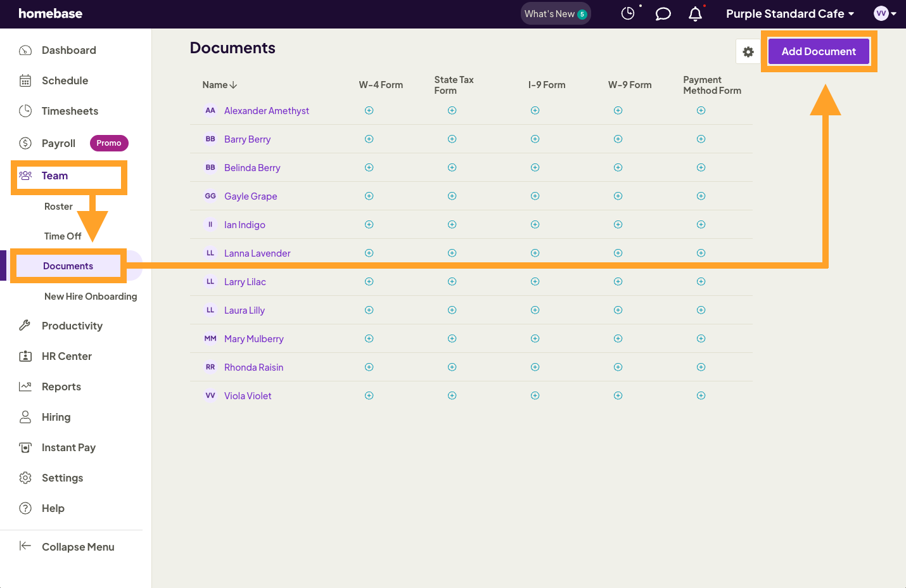Select Roster from the Team menu
This screenshot has height=588, width=906.
point(58,207)
